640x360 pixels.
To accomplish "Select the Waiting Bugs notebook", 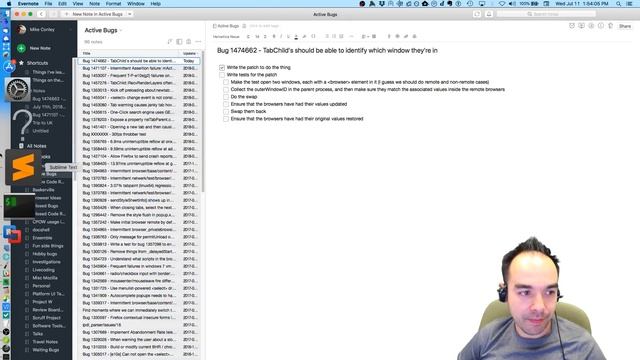I will pos(46,350).
